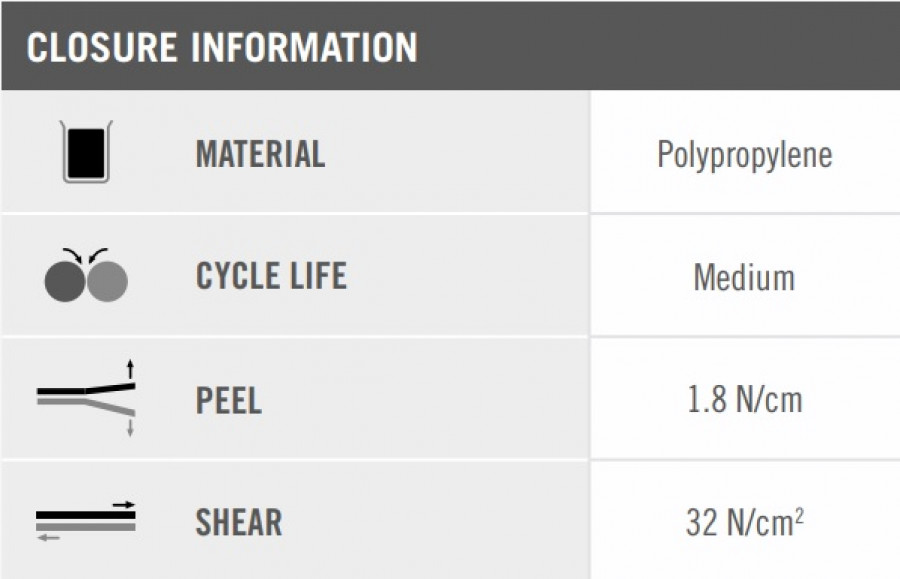
Task: Select the MATERIAL row label
Action: click(261, 154)
